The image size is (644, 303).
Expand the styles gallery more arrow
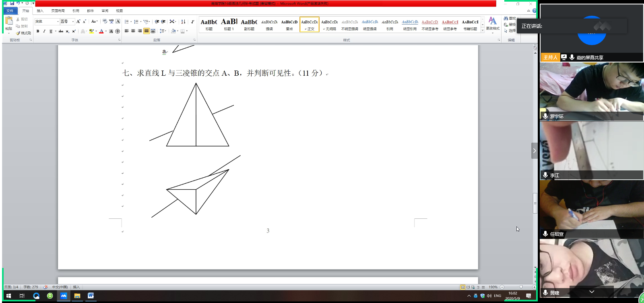pyautogui.click(x=483, y=31)
